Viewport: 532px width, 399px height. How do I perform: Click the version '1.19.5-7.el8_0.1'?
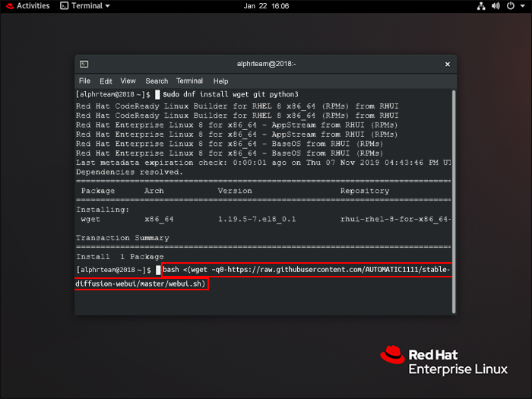257,219
